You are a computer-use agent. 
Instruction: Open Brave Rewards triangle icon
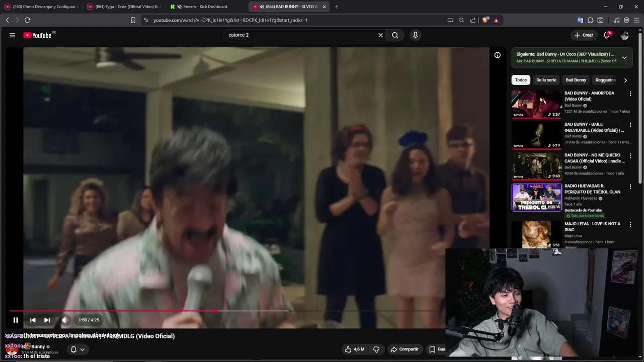click(496, 20)
